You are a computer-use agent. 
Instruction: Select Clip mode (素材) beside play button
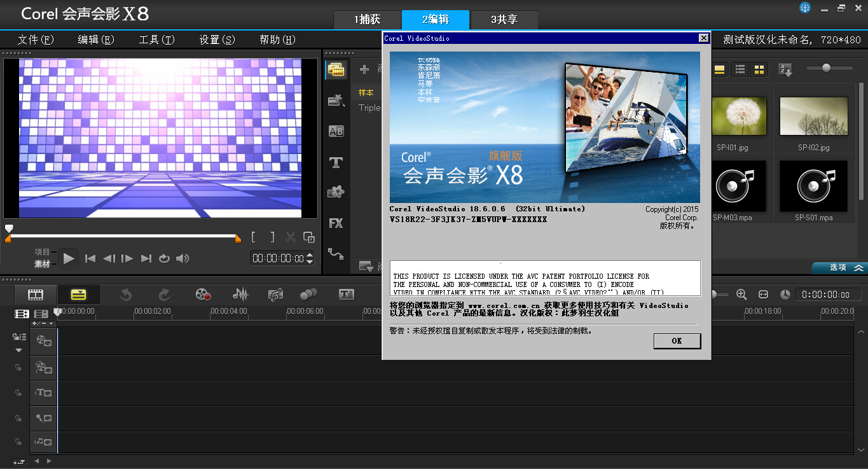point(42,263)
